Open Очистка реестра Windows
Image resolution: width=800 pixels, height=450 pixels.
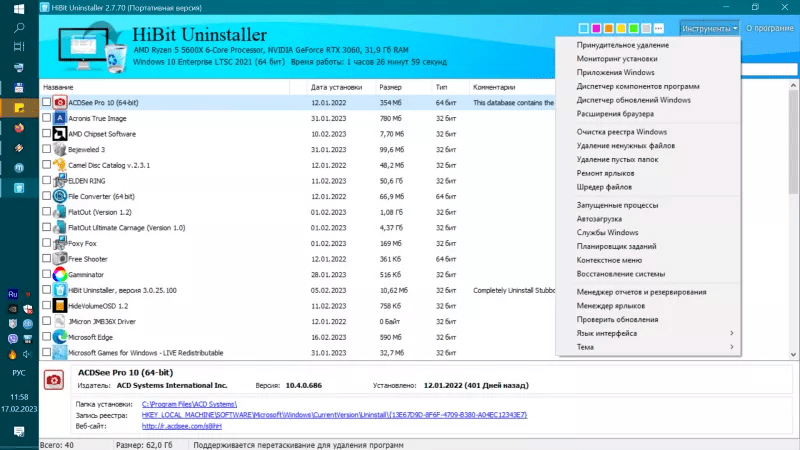[x=648, y=132]
